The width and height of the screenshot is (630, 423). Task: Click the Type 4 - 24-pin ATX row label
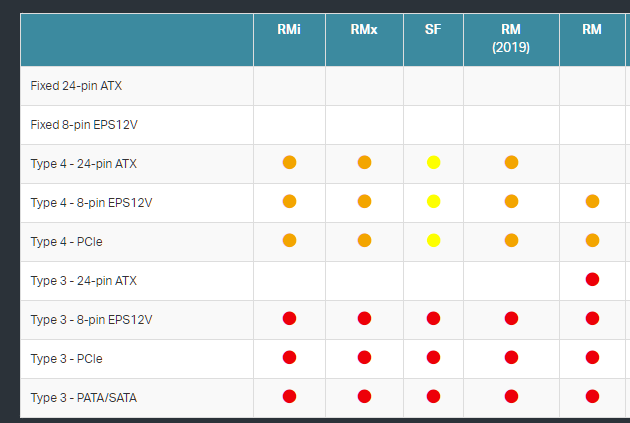[84, 163]
